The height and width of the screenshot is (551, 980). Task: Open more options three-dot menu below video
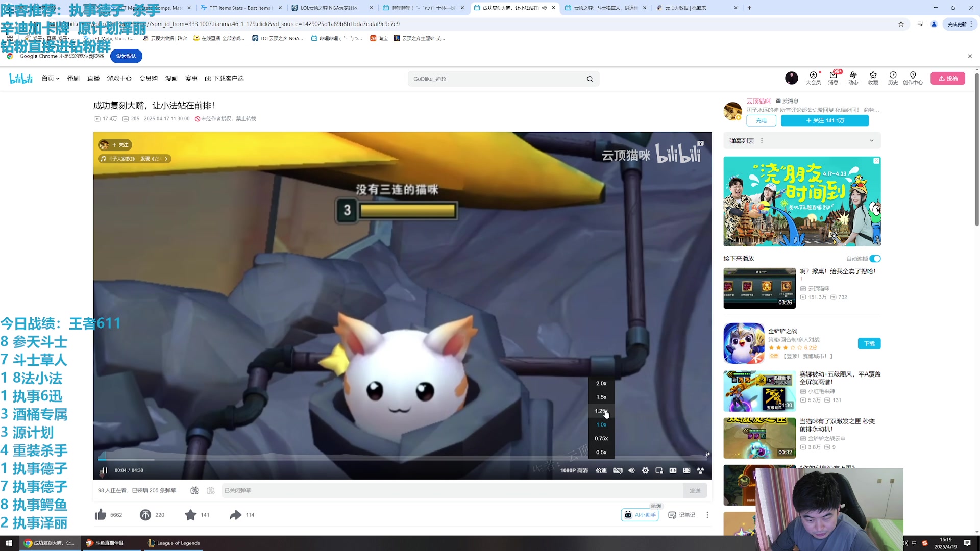coord(707,515)
